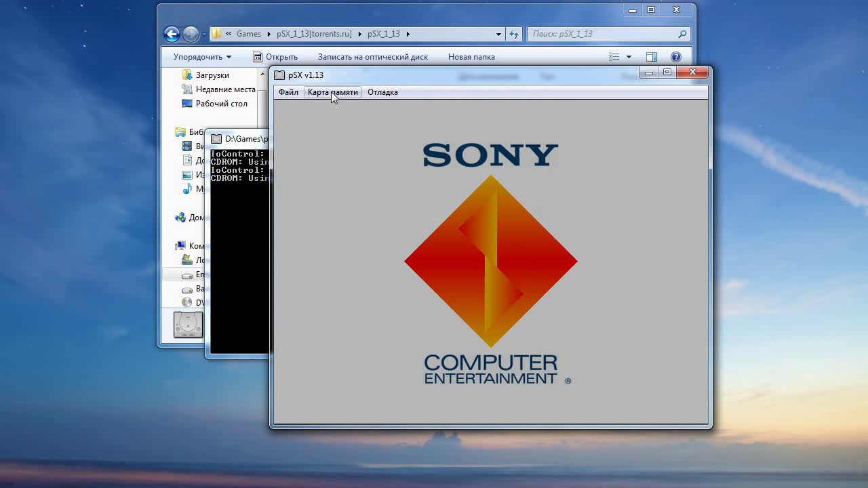Open the view options dropdown arrow
This screenshot has height=488, width=868.
[629, 57]
